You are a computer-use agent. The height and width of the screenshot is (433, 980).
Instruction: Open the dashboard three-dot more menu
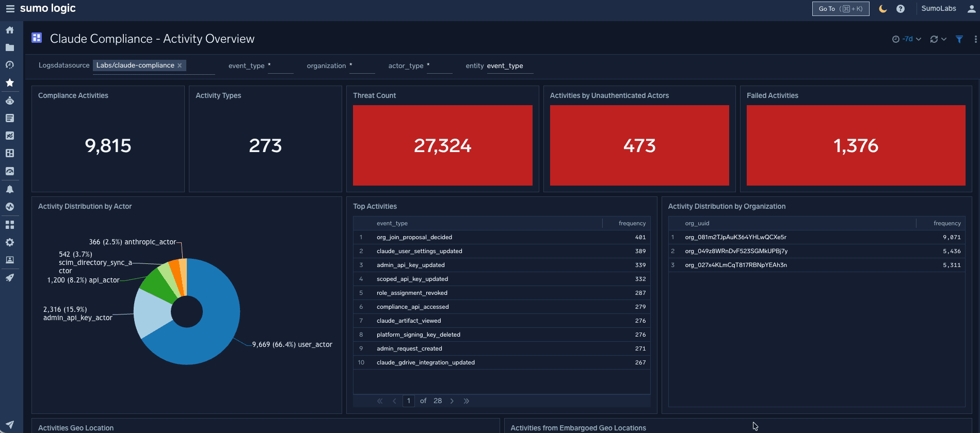click(975, 39)
